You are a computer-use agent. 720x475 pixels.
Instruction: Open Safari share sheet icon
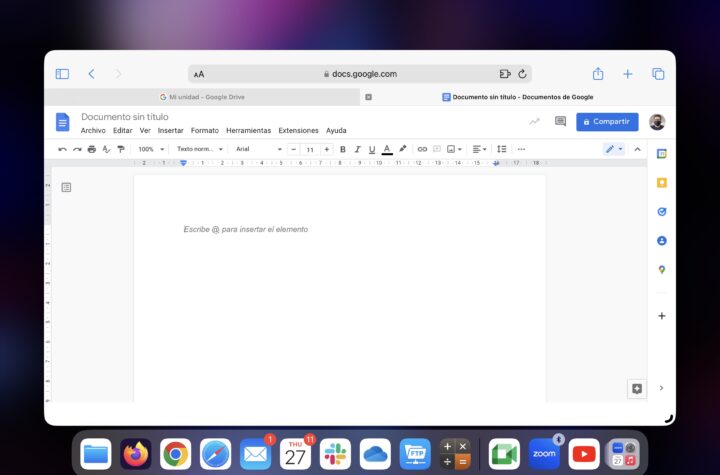(598, 74)
